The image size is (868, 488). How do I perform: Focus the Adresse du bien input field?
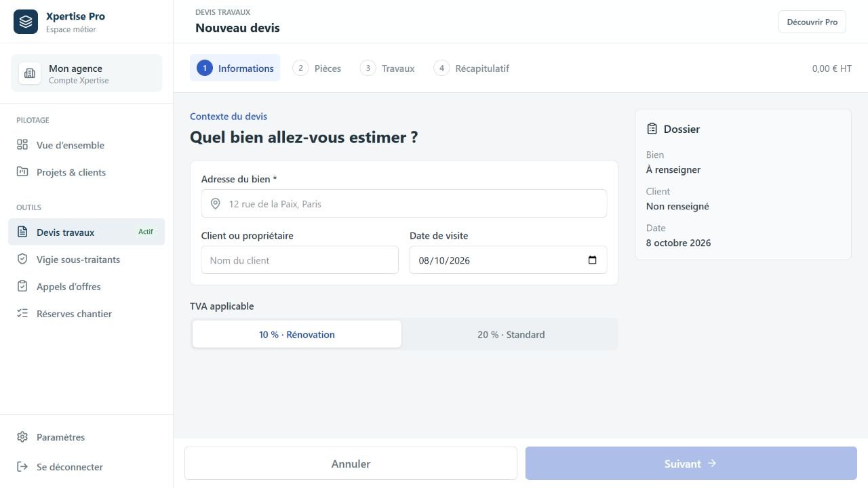(404, 203)
